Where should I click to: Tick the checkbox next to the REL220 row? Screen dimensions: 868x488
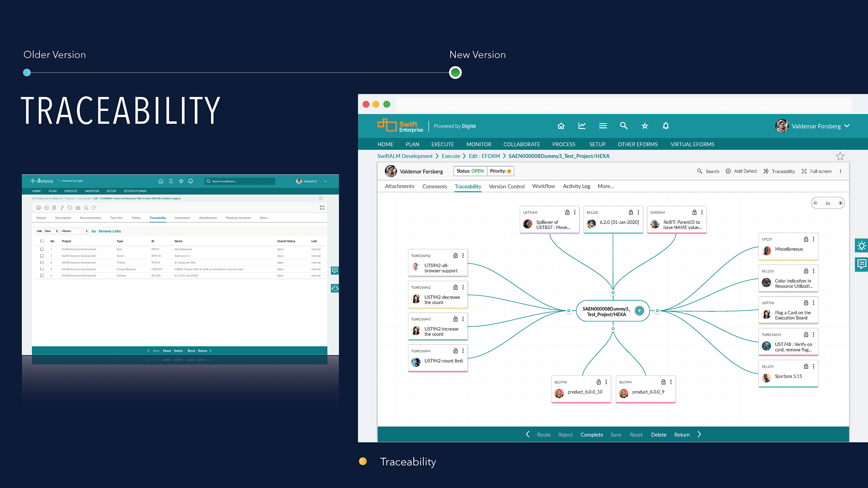point(42,276)
